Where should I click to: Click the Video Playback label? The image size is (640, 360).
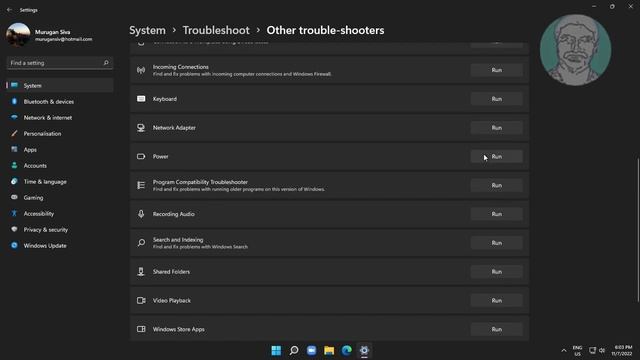point(172,300)
